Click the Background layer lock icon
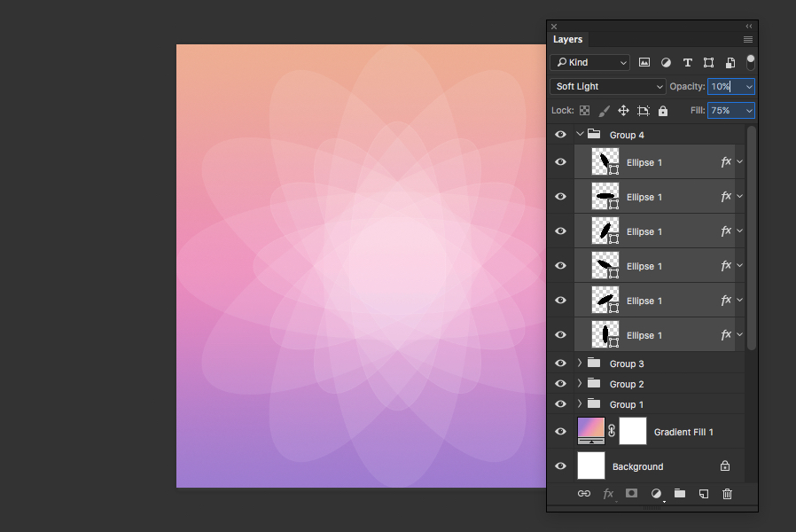The width and height of the screenshot is (796, 532). [725, 466]
